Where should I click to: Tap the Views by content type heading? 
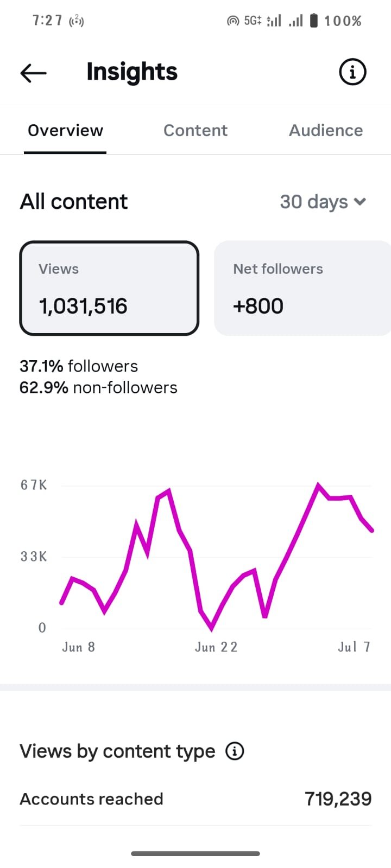coord(117,751)
